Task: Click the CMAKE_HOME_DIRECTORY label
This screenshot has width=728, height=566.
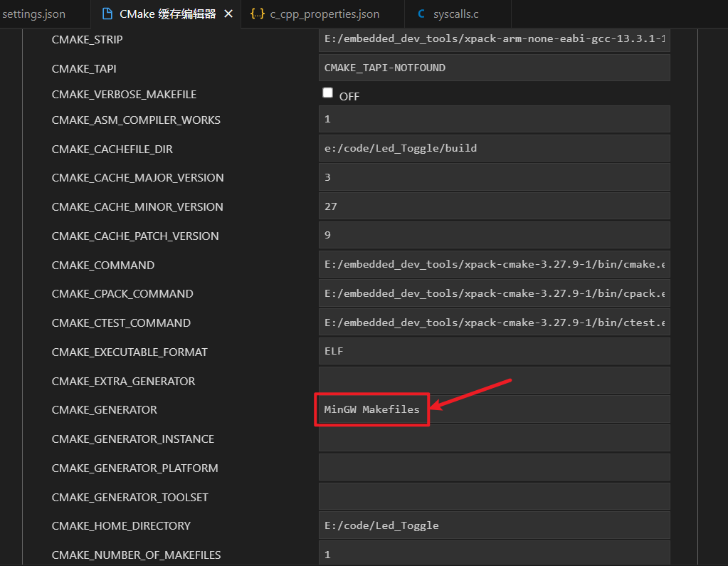Action: [x=121, y=526]
